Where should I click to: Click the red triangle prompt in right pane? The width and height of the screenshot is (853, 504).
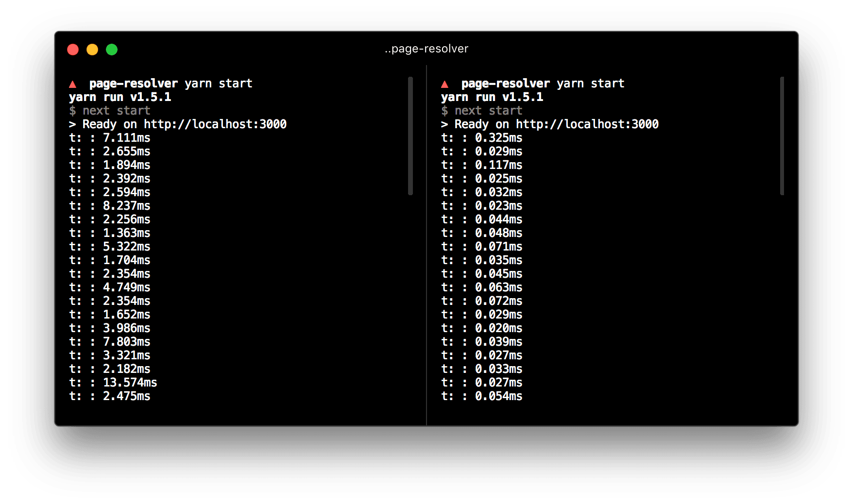tap(444, 84)
